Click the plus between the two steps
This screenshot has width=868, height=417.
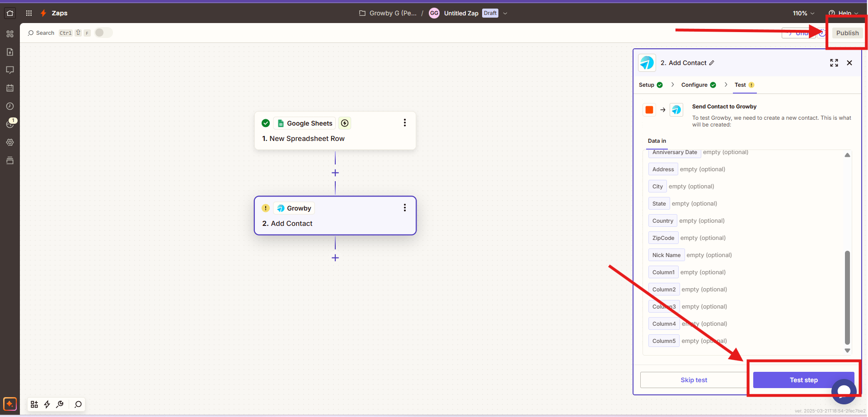335,173
